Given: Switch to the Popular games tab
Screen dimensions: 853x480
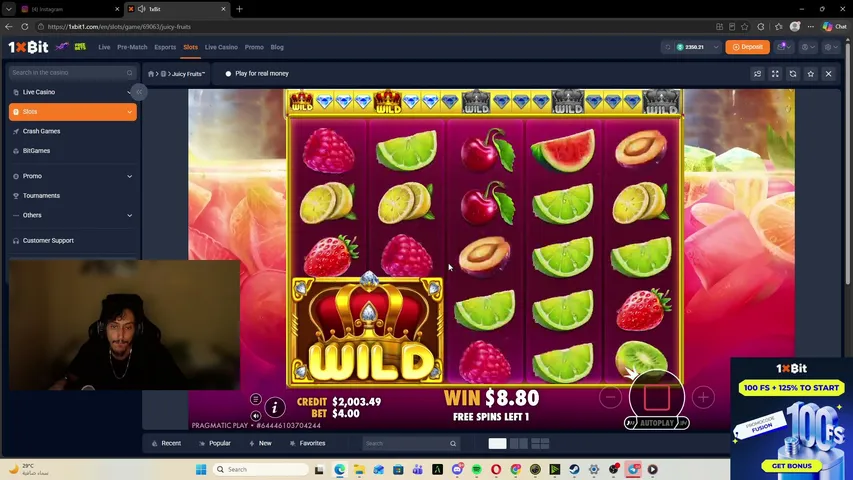Looking at the screenshot, I should pyautogui.click(x=215, y=444).
